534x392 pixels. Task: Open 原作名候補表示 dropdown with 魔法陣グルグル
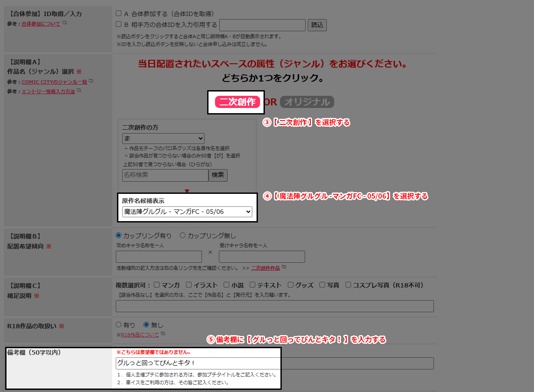point(187,212)
